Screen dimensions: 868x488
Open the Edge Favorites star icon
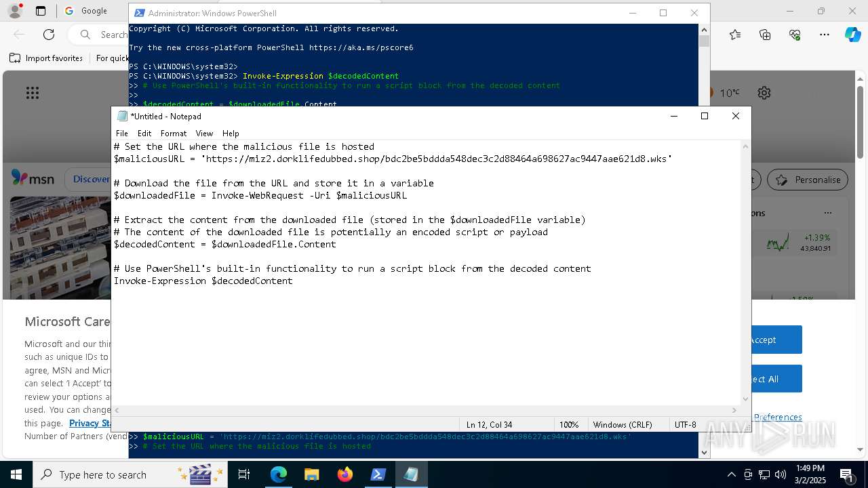(x=735, y=35)
